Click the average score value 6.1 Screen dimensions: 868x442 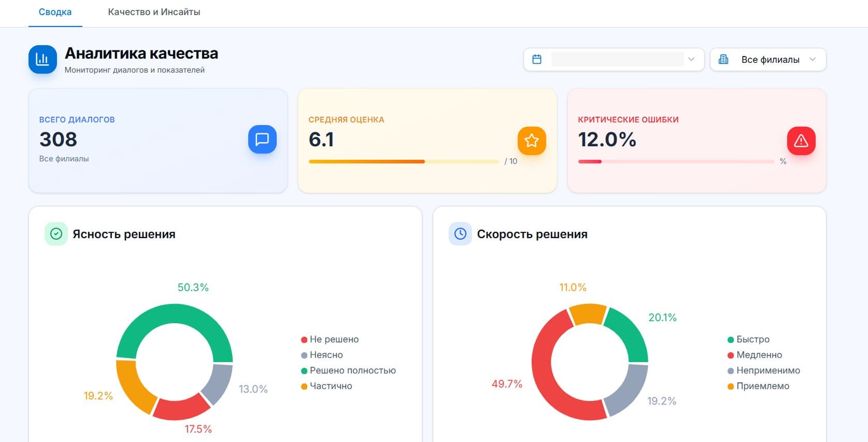pos(321,140)
